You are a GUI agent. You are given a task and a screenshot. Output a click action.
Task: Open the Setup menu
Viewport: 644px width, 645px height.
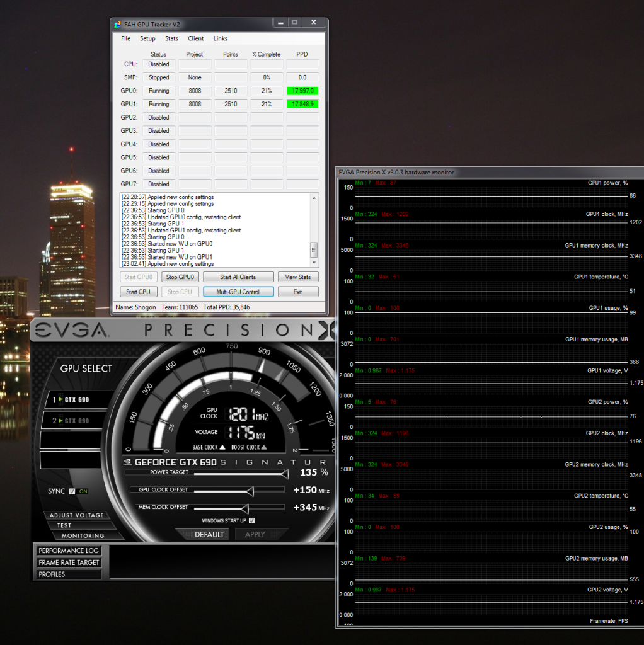coord(147,38)
